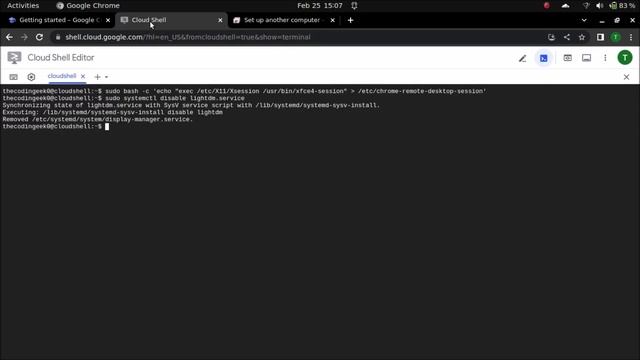The image size is (640, 360).
Task: Open a new browser tab
Action: point(350,20)
